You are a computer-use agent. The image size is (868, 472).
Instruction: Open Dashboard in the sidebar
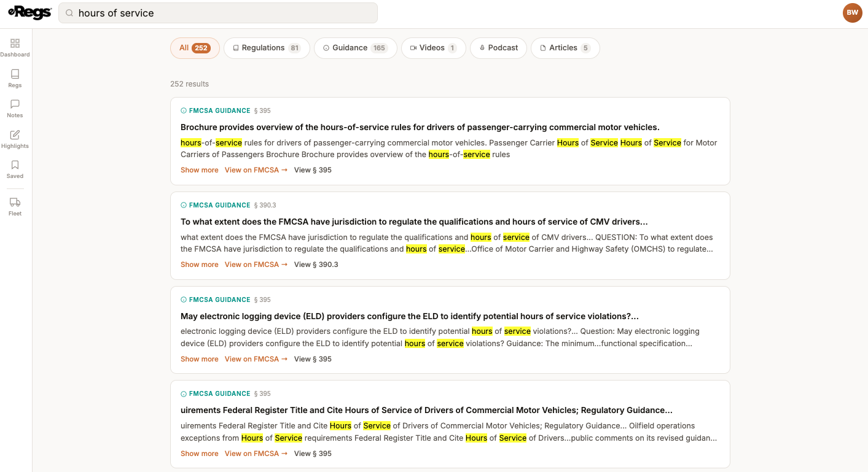pos(15,48)
